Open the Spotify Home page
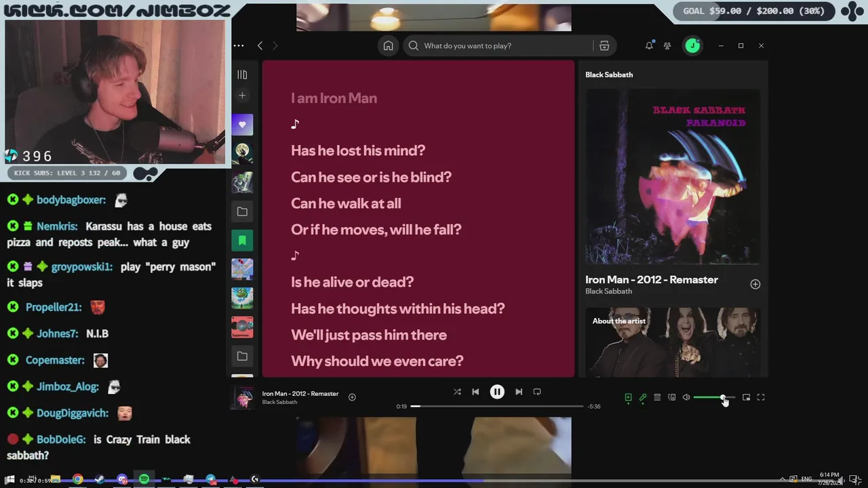This screenshot has height=488, width=868. [388, 45]
